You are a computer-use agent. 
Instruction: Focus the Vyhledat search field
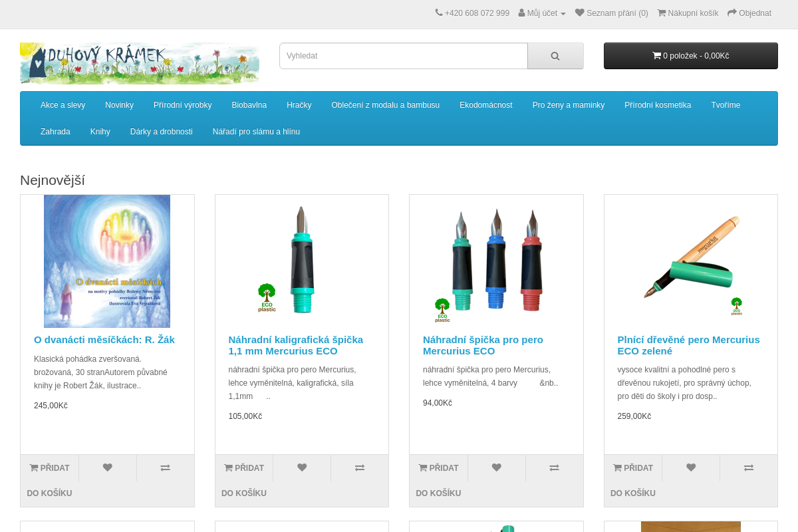[x=404, y=56]
